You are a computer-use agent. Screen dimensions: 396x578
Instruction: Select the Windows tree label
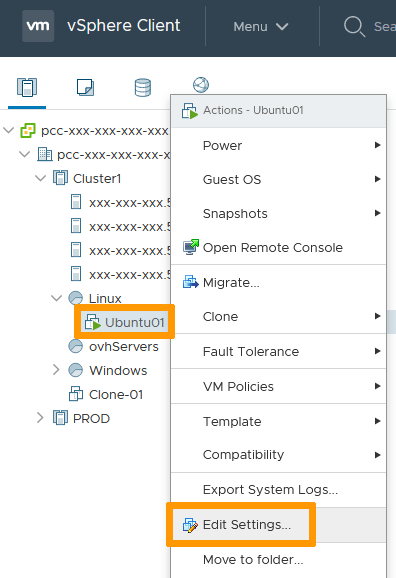coord(118,370)
